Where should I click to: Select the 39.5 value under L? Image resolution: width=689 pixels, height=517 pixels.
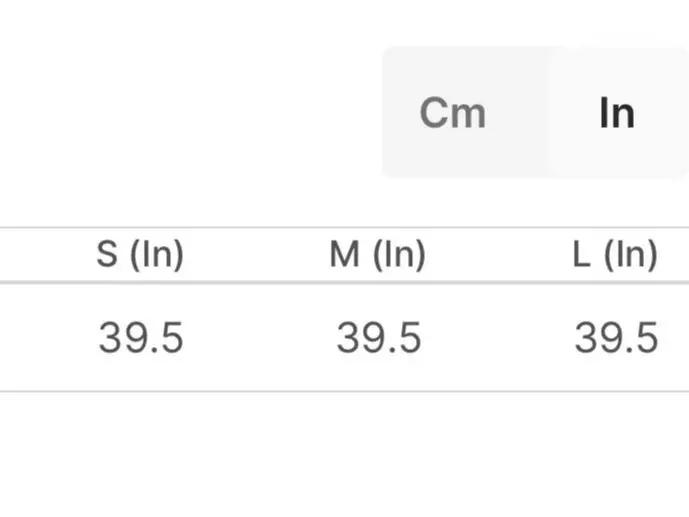point(616,338)
